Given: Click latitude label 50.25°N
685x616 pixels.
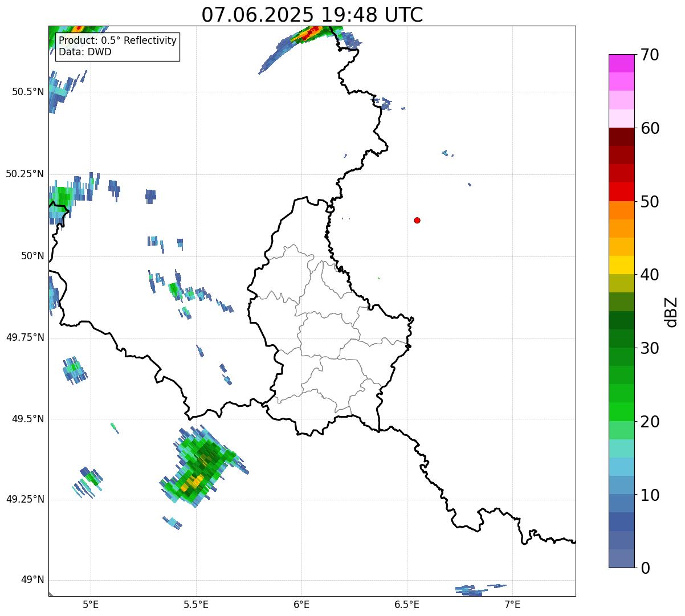Looking at the screenshot, I should 25,174.
